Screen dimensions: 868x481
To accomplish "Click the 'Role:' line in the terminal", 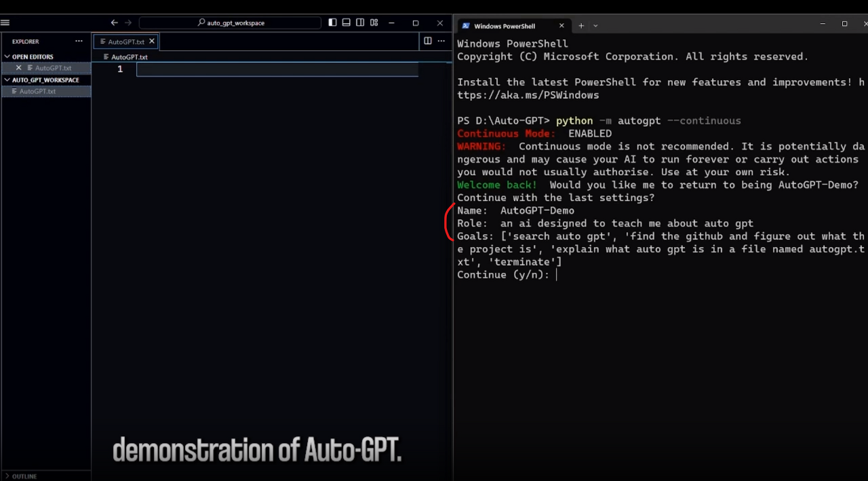I will coord(605,223).
